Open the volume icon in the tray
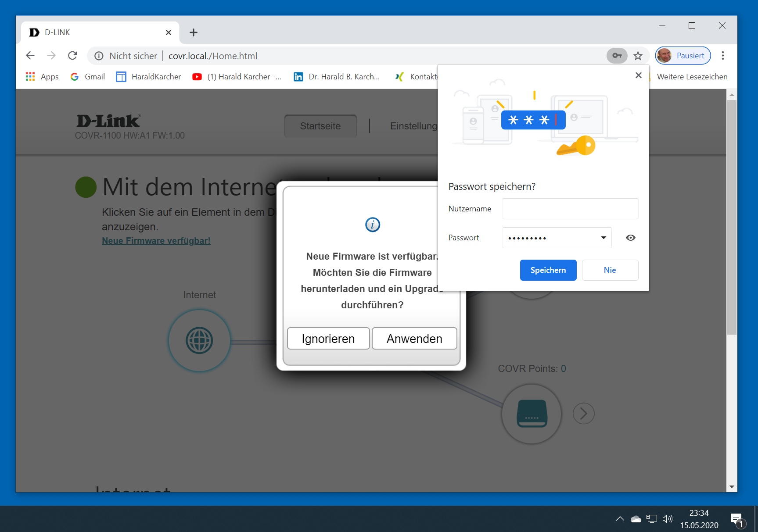Viewport: 758px width, 532px height. (668, 519)
